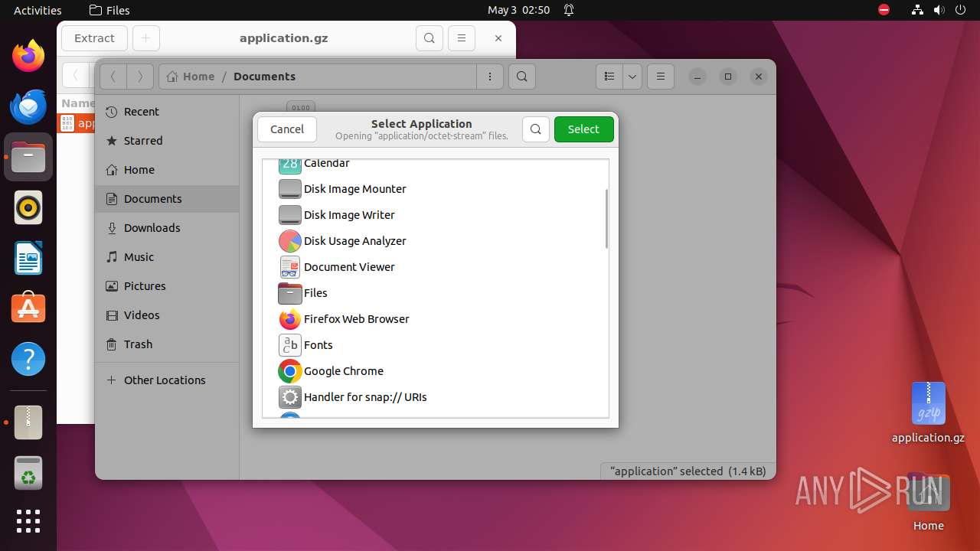Open the Files hamburger menu
The height and width of the screenshot is (551, 980).
point(661,77)
